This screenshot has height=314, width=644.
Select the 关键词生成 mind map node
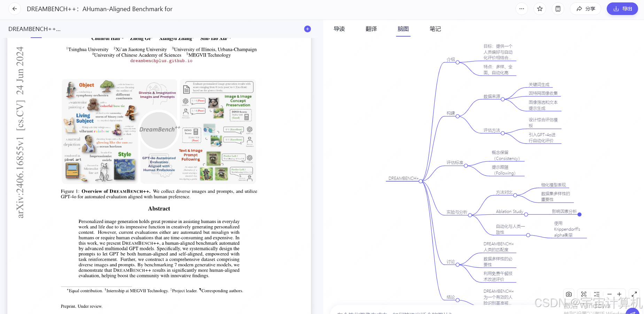pos(539,84)
